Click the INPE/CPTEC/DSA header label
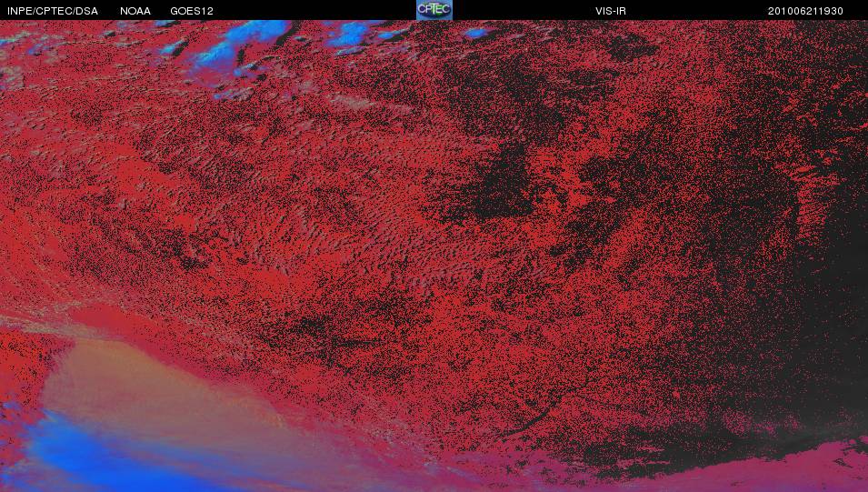The height and width of the screenshot is (492, 868). tap(53, 11)
